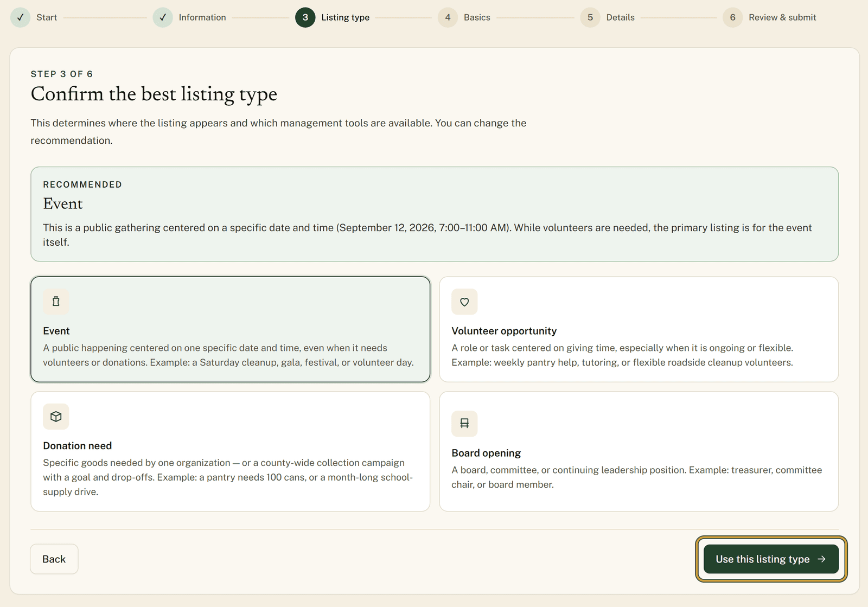Click the Event card's trash-can-like icon
This screenshot has height=607, width=868.
click(56, 302)
